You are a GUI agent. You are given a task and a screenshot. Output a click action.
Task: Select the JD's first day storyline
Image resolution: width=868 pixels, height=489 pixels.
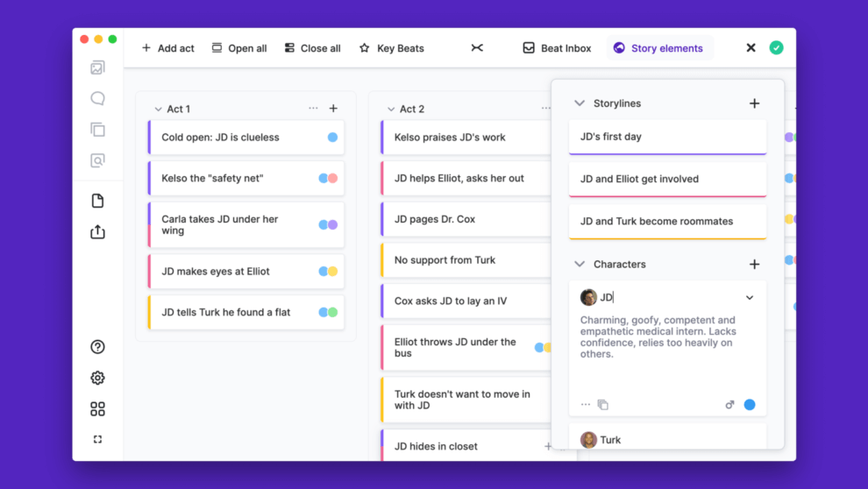click(667, 137)
